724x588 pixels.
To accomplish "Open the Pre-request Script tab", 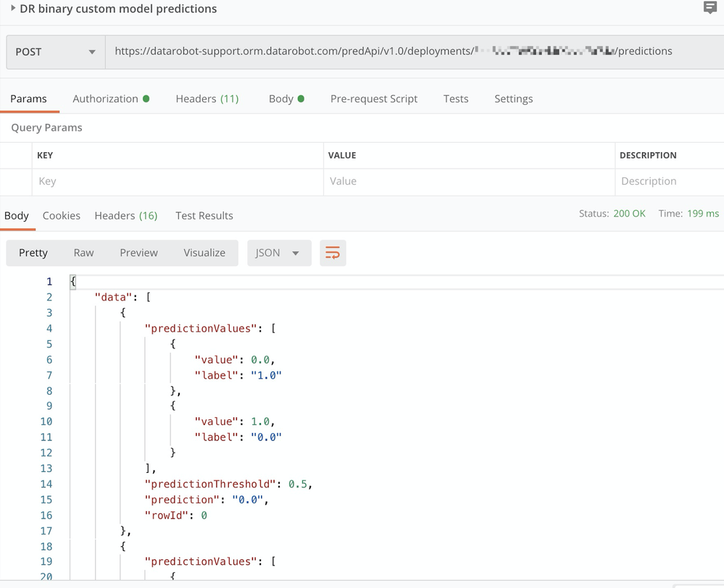I will (x=374, y=98).
